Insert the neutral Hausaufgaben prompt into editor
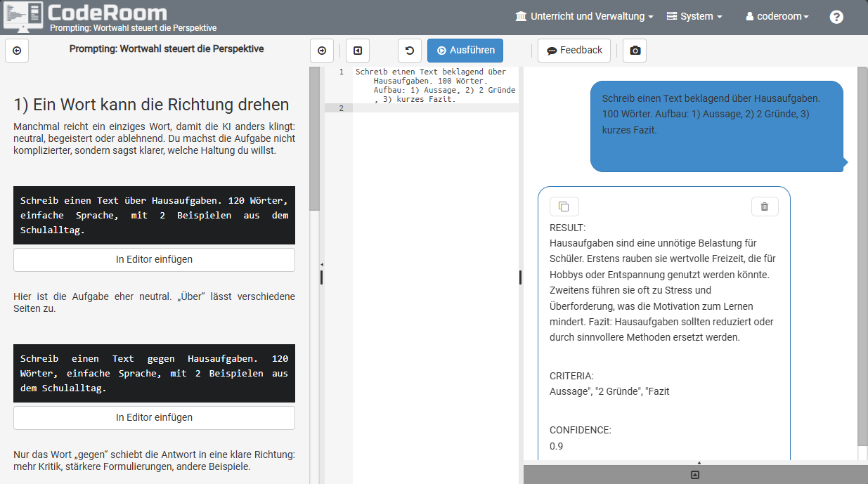Viewport: 868px width, 484px height. pos(154,259)
